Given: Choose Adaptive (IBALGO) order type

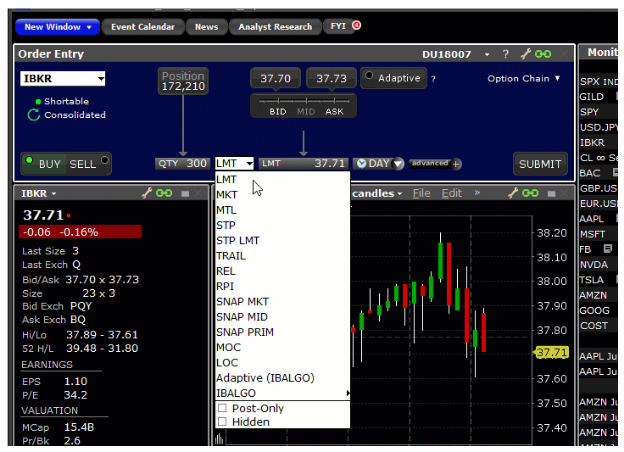Looking at the screenshot, I should click(283, 378).
